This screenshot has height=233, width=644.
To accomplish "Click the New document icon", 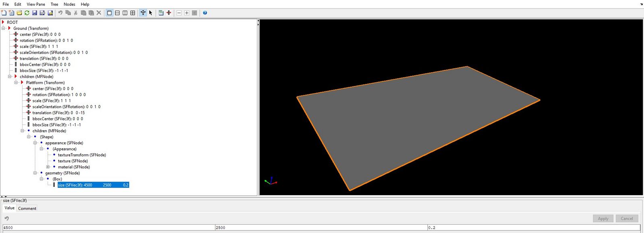I will pos(4,13).
